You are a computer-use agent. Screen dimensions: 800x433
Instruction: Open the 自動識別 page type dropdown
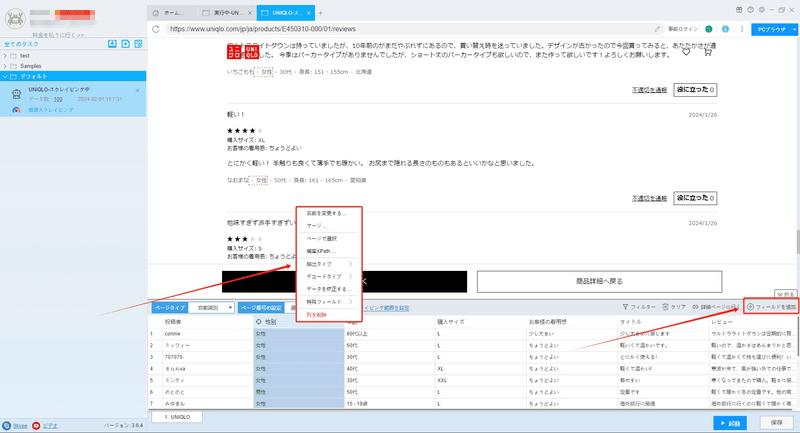(211, 308)
